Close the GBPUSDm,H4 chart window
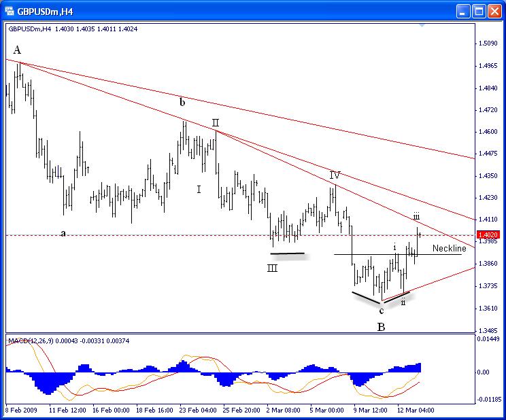This screenshot has width=506, height=420. 494,12
